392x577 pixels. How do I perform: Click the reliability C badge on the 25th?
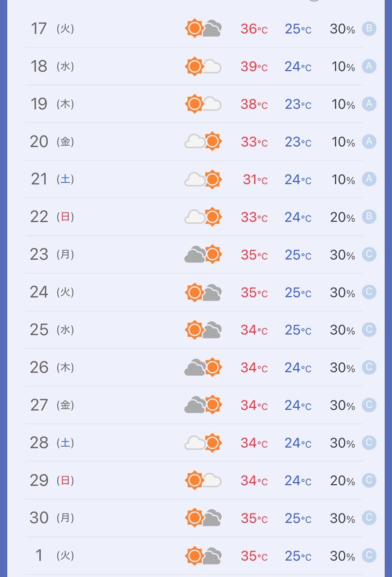click(369, 329)
